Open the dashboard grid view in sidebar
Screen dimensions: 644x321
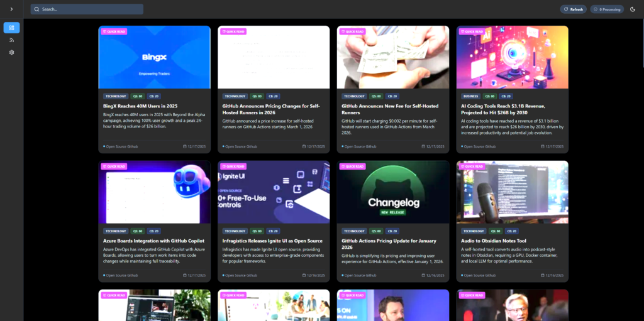pos(11,28)
